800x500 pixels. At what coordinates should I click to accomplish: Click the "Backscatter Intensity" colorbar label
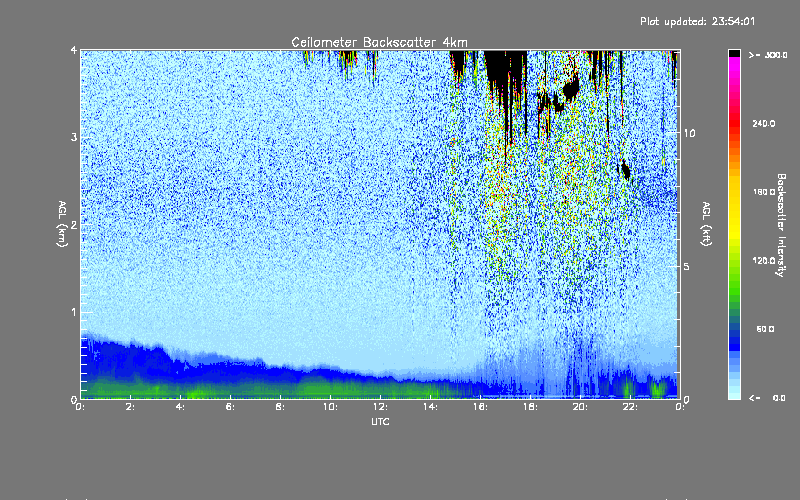tap(781, 225)
